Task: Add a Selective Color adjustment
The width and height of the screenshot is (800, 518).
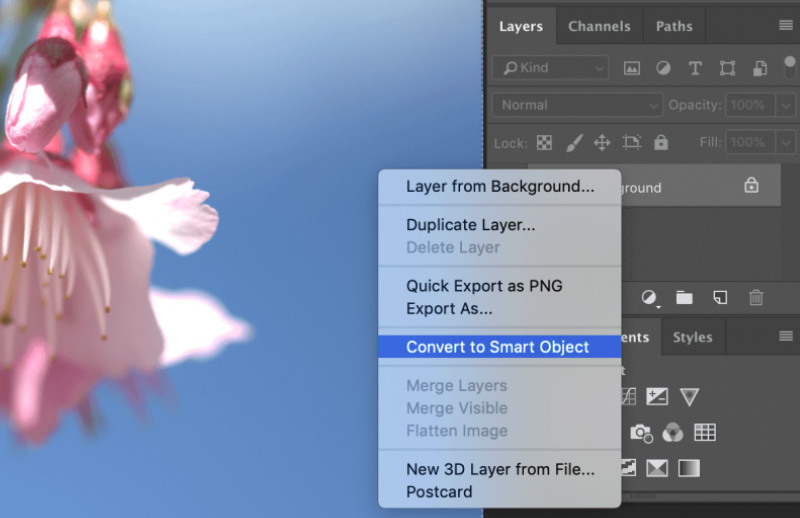Action: click(x=657, y=467)
